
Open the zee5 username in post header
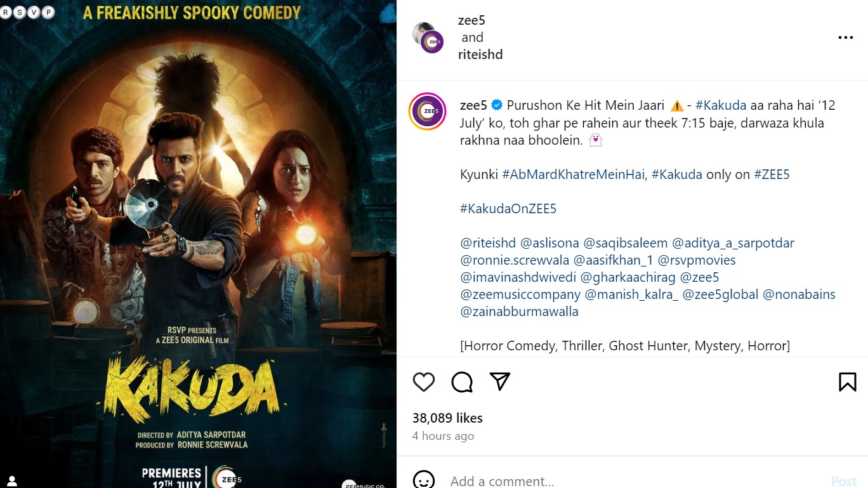[x=471, y=20]
